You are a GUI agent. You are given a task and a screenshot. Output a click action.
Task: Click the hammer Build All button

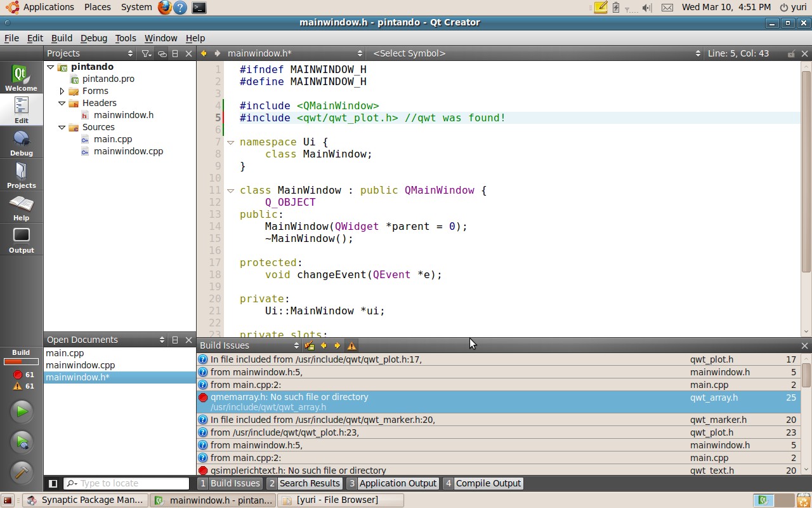[22, 472]
